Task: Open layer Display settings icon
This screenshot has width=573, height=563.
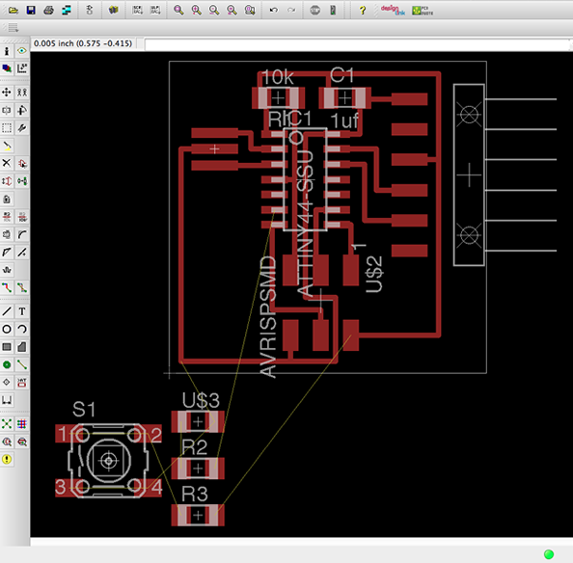Action: click(x=7, y=68)
